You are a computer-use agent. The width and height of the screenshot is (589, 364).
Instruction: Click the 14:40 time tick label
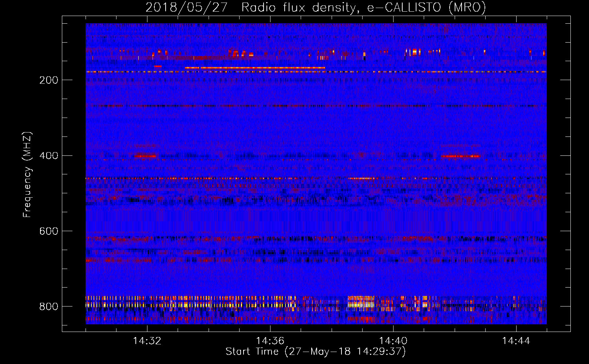393,341
